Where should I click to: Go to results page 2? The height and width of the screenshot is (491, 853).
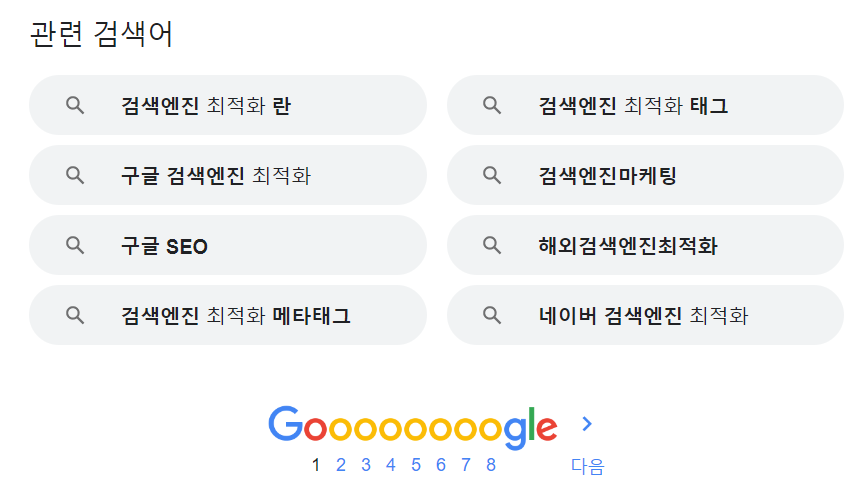(341, 464)
